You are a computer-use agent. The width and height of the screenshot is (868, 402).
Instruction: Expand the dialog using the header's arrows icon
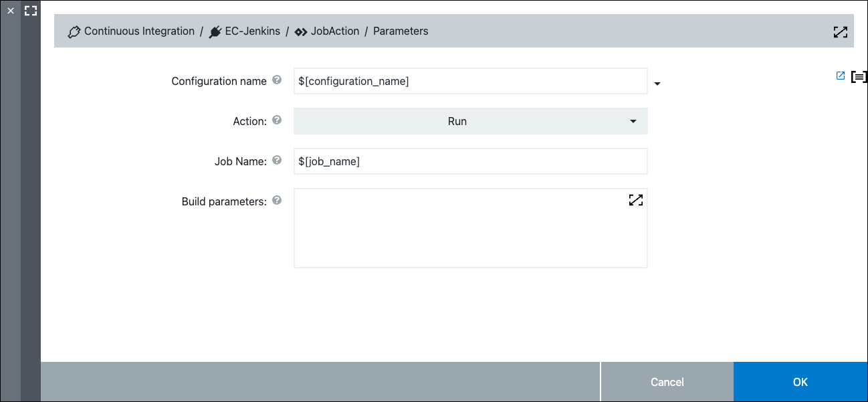click(x=840, y=32)
